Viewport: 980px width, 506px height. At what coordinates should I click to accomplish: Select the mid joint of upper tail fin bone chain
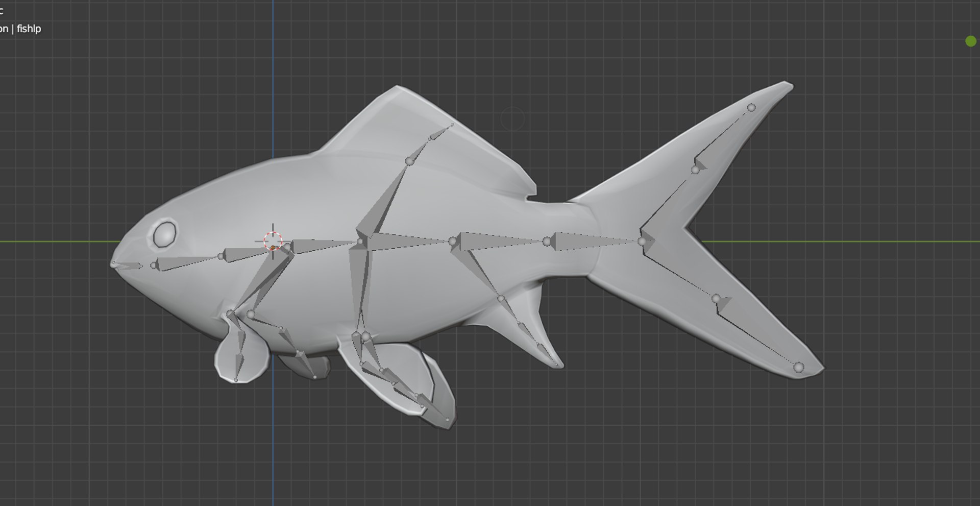pyautogui.click(x=695, y=170)
